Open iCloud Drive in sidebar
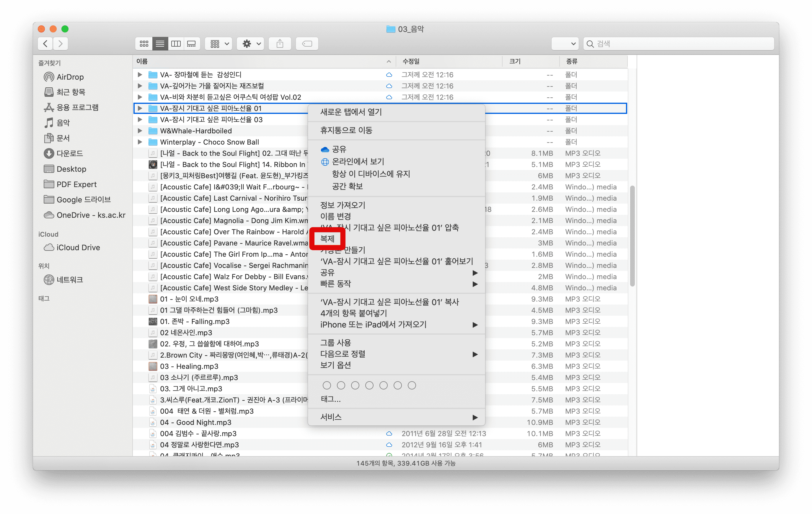 point(78,247)
